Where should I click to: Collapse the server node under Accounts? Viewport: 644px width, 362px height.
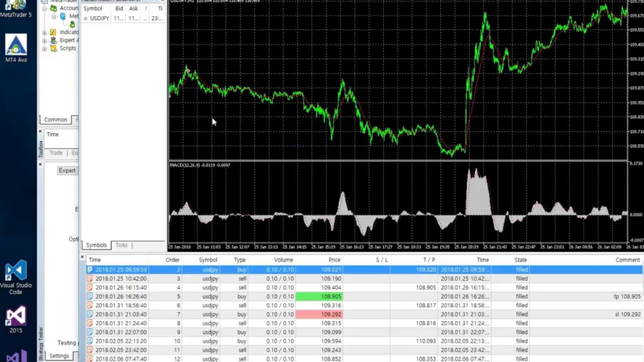(x=54, y=17)
